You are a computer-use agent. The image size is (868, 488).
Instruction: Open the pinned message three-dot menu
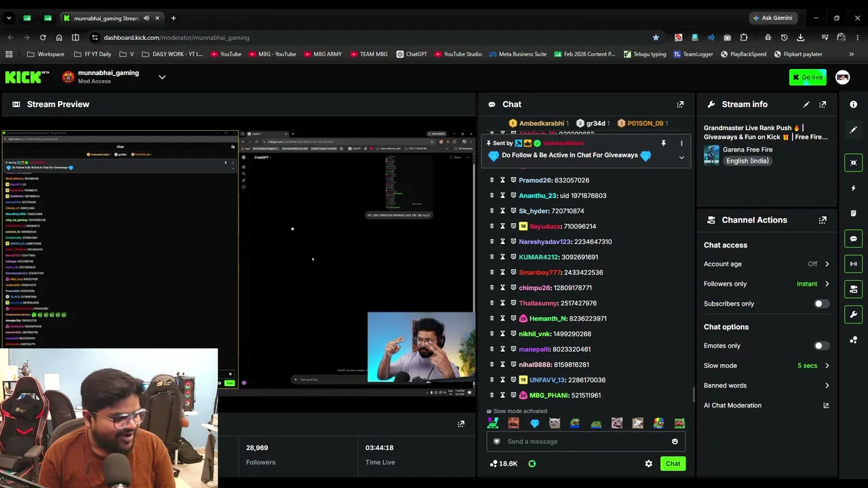click(x=682, y=144)
